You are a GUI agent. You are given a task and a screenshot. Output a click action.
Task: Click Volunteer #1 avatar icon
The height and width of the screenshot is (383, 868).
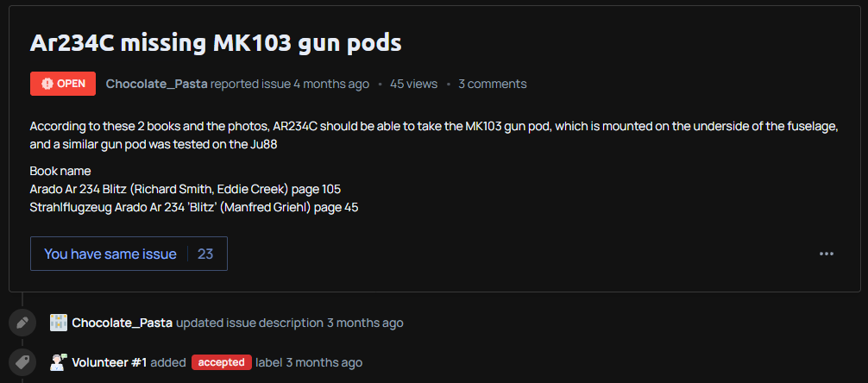click(x=59, y=362)
